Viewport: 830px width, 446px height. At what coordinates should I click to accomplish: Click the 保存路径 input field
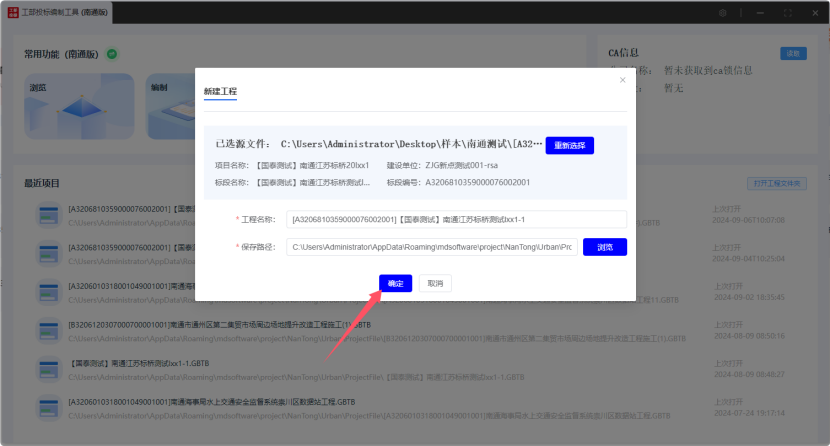click(431, 247)
